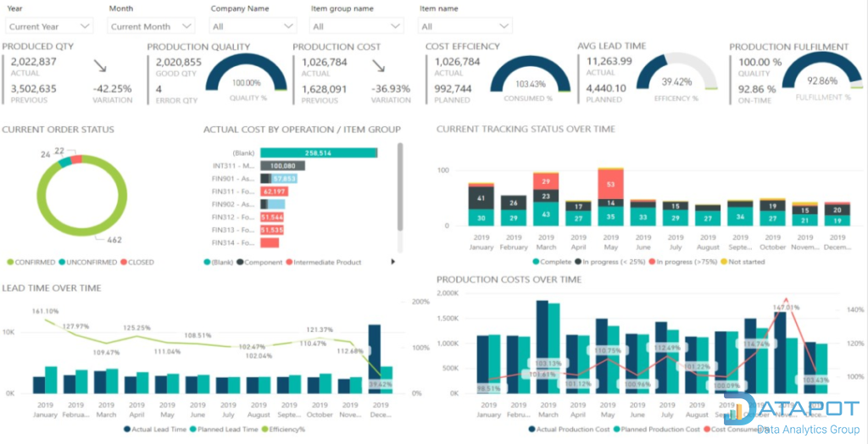Select the (Blank) bar labeled 258,514
The height and width of the screenshot is (444, 868).
pos(319,153)
